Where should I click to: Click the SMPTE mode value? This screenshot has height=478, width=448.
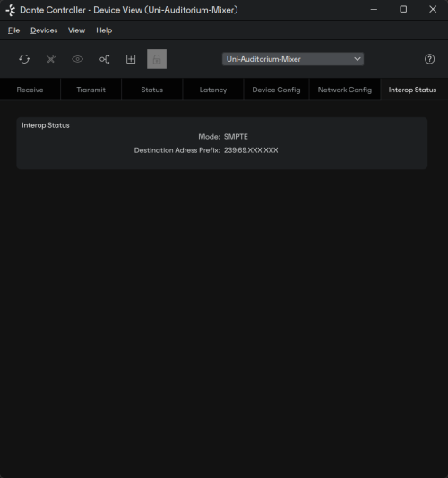(x=236, y=137)
